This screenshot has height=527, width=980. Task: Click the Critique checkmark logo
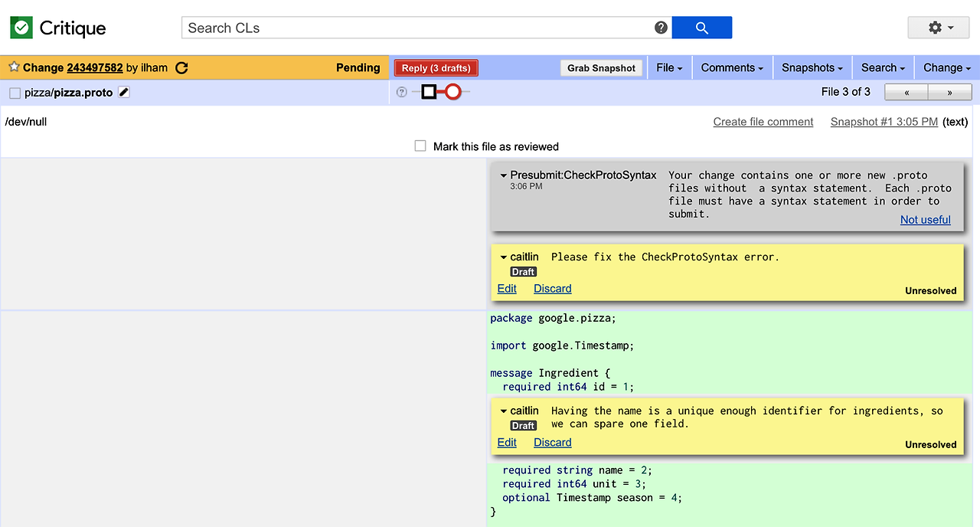tap(23, 28)
